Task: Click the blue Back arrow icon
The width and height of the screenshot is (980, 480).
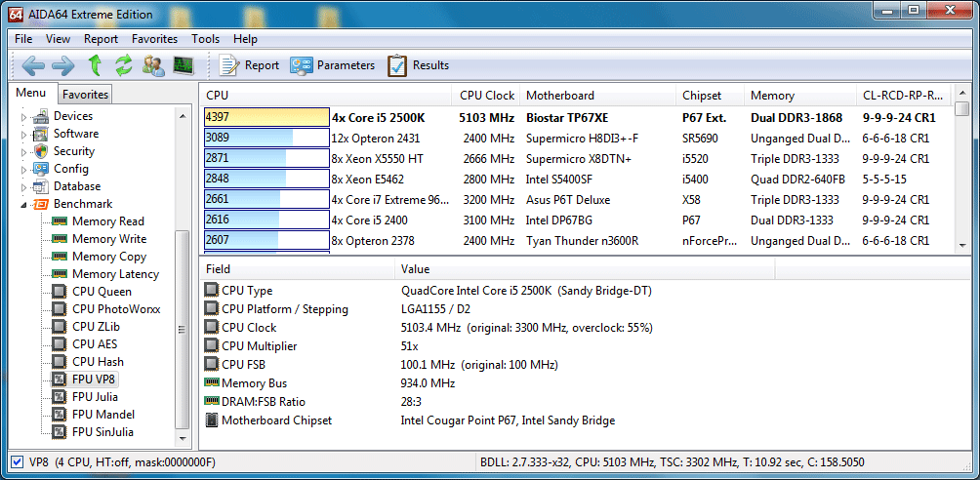Action: pos(33,65)
